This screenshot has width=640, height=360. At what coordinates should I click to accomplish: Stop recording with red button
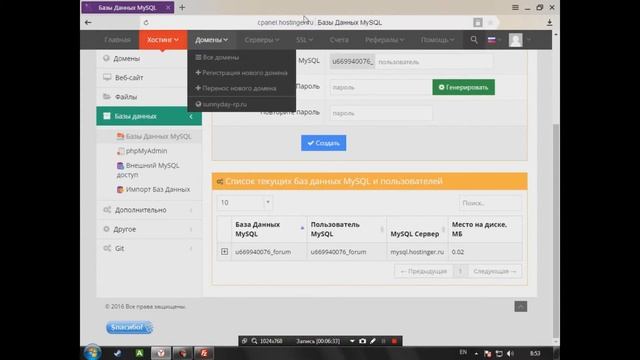pos(394,341)
